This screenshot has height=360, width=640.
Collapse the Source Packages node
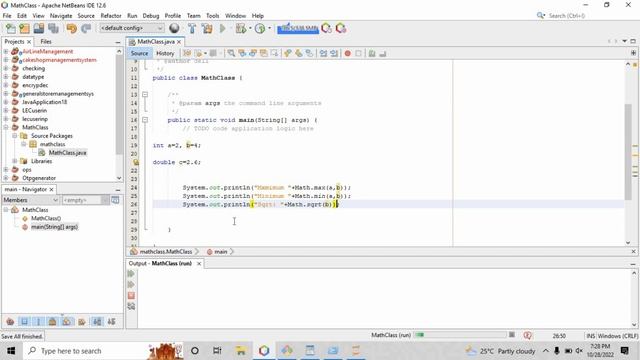[x=15, y=136]
